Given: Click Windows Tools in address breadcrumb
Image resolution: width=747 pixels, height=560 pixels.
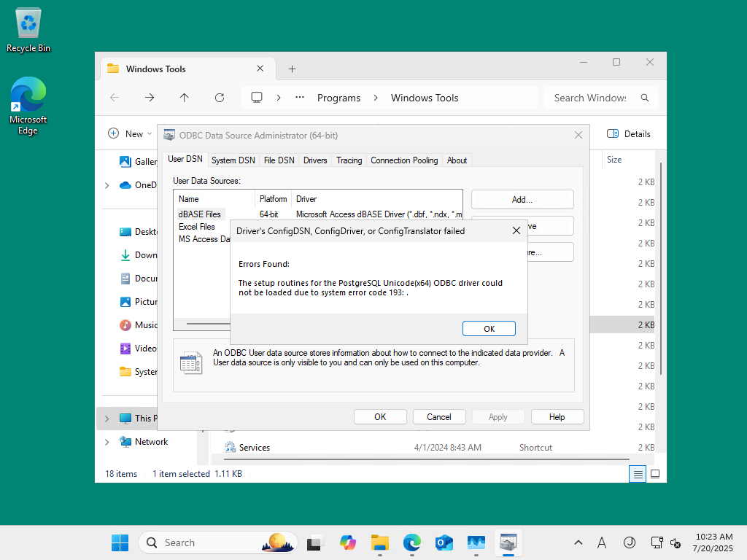Looking at the screenshot, I should point(425,98).
